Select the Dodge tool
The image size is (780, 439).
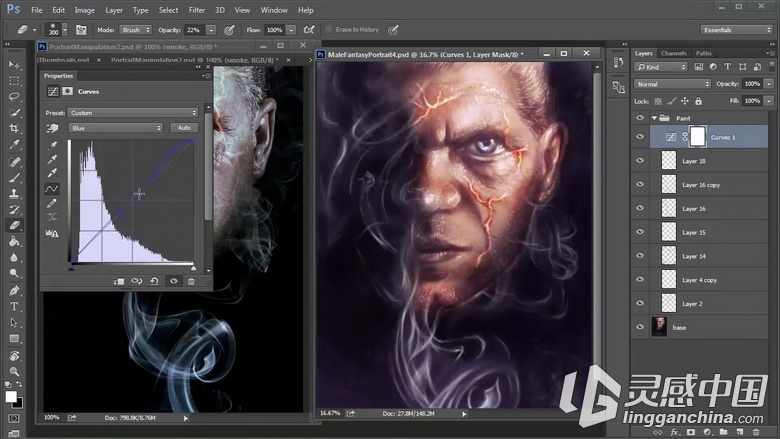coord(14,273)
